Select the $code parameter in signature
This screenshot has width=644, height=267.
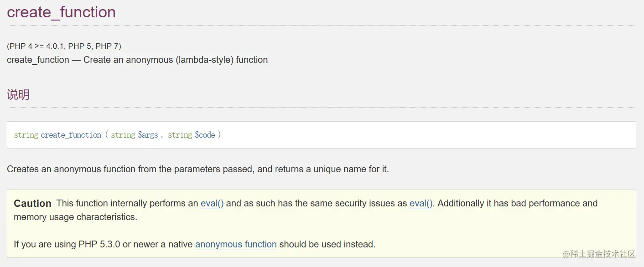pyautogui.click(x=205, y=135)
